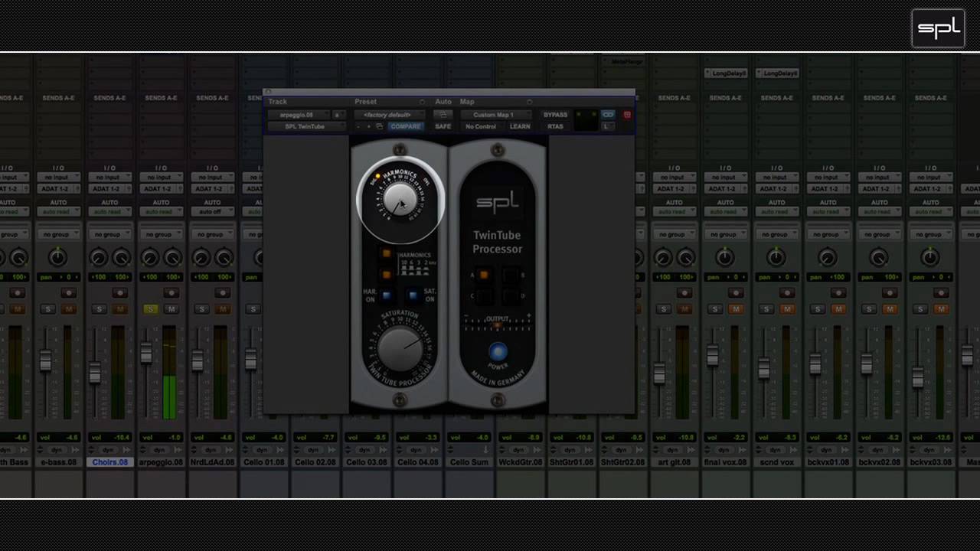Open no group dropdown on arpeggio.08
Viewport: 980px width, 551px height.
click(161, 234)
